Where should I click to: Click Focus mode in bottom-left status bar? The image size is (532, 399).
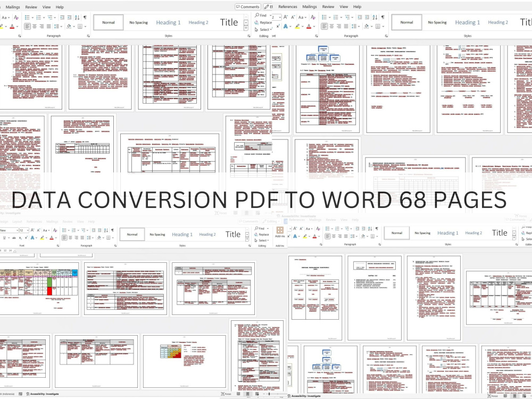(x=226, y=394)
